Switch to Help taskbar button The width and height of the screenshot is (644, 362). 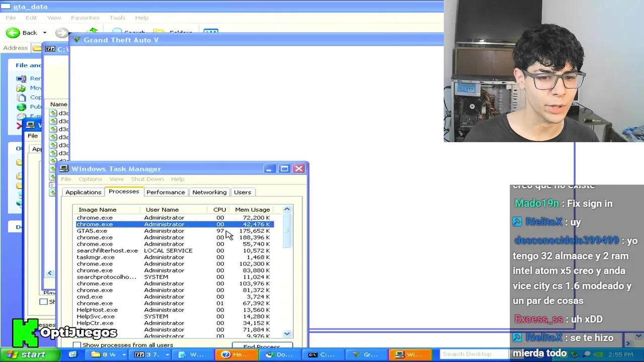[236, 354]
